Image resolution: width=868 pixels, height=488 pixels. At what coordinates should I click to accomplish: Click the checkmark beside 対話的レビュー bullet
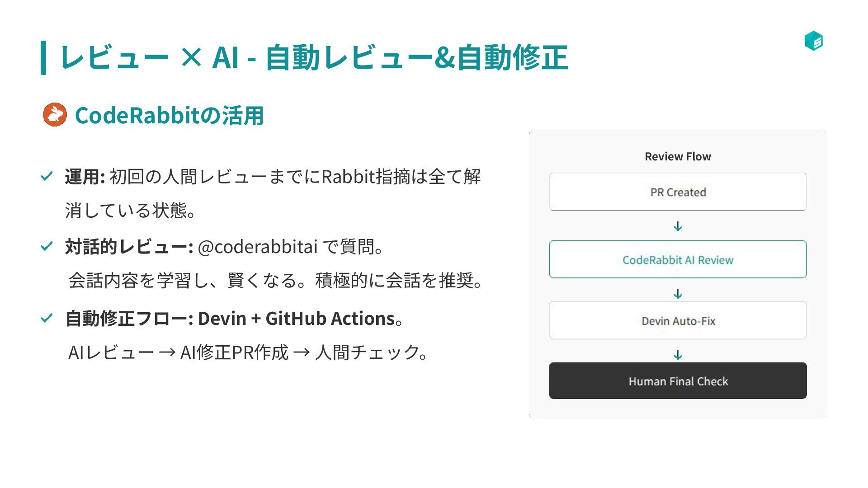coord(47,247)
